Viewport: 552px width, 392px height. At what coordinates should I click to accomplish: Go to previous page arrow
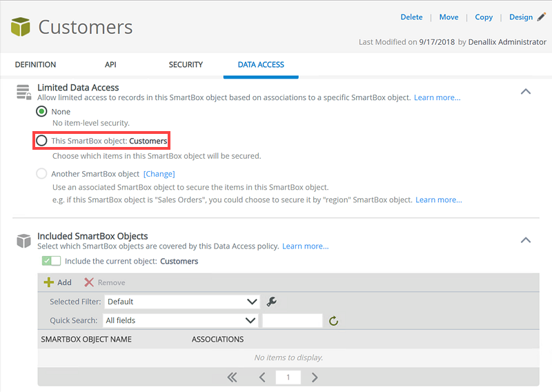[262, 378]
